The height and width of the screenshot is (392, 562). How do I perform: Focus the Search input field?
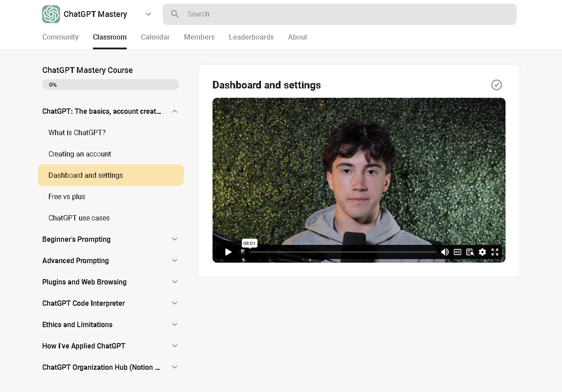click(x=340, y=14)
